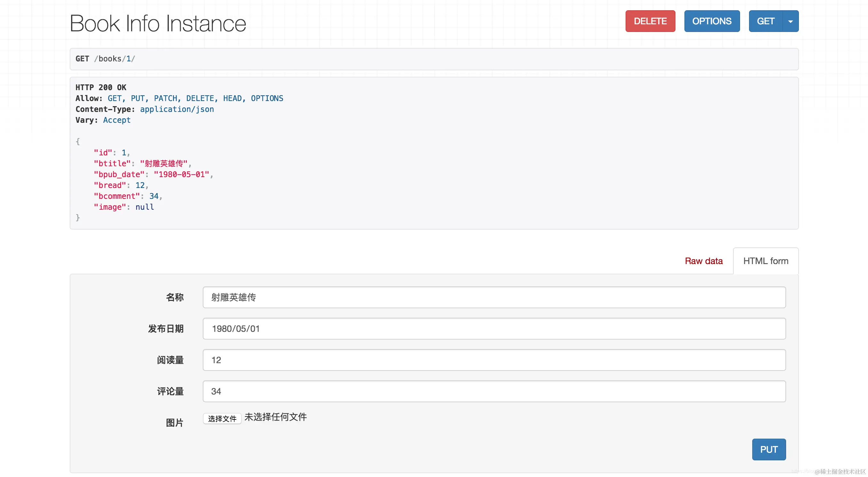The height and width of the screenshot is (477, 868).
Task: Click the 名称 field label
Action: coord(175,297)
